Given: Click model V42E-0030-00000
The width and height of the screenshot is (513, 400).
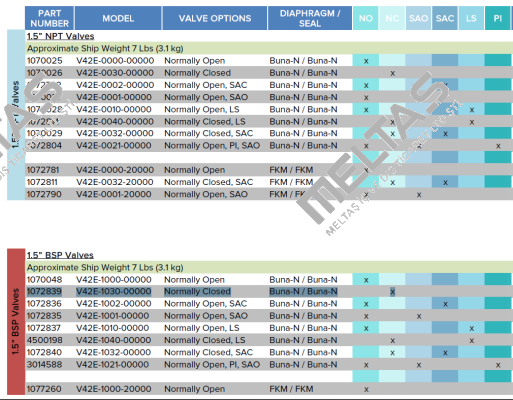Looking at the screenshot, I should pyautogui.click(x=115, y=73).
